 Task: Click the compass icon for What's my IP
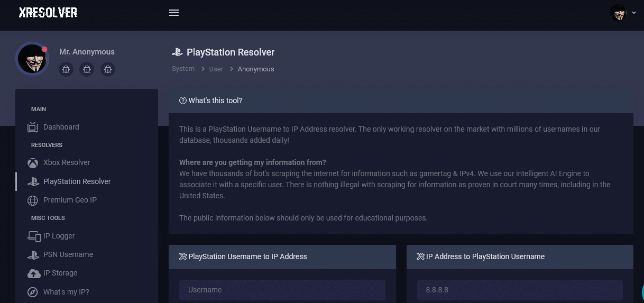[33, 292]
